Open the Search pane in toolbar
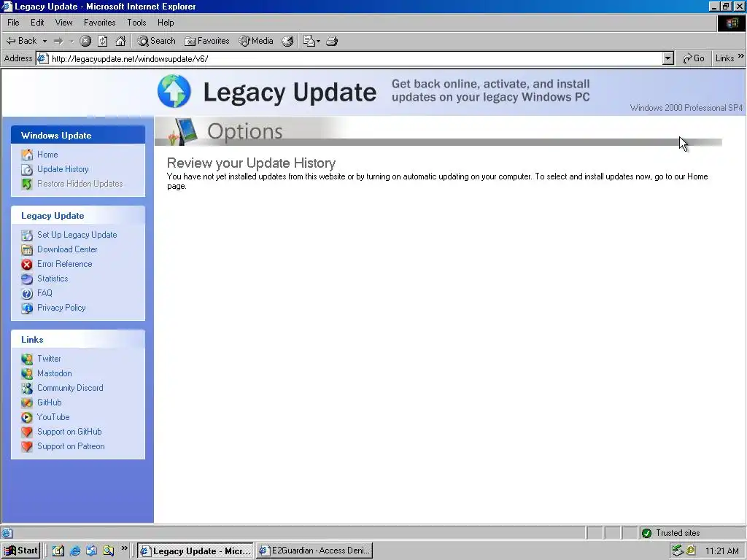747x560 pixels. coord(156,41)
